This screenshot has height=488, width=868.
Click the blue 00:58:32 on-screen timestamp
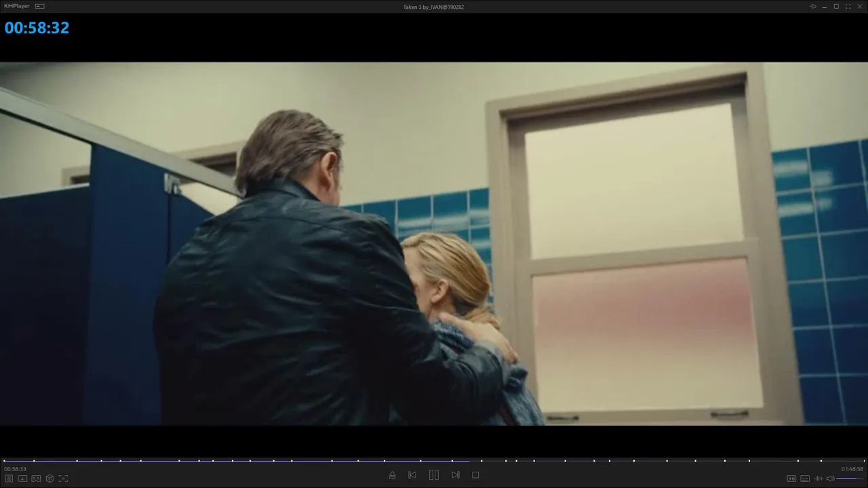[37, 28]
